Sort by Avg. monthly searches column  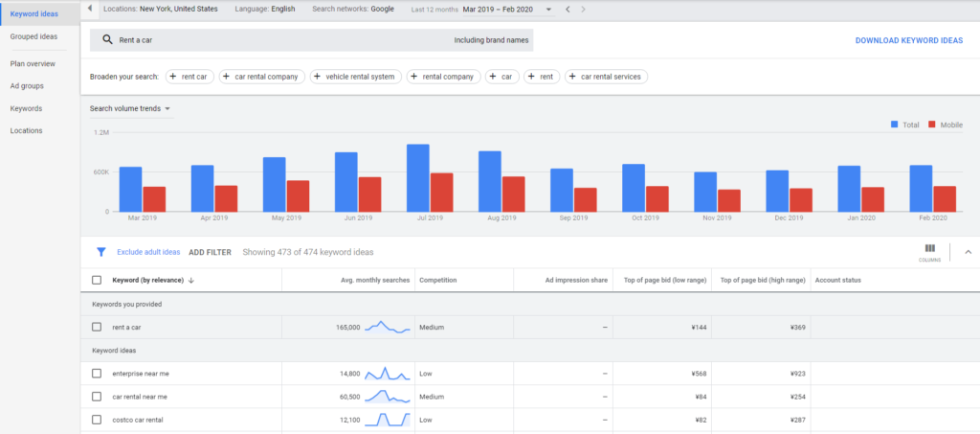375,280
